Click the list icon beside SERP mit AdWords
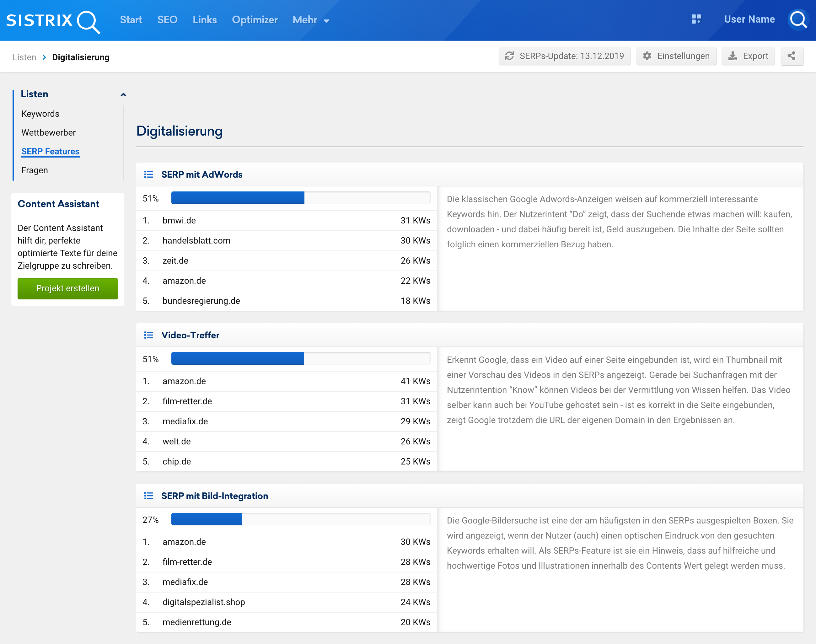 148,174
